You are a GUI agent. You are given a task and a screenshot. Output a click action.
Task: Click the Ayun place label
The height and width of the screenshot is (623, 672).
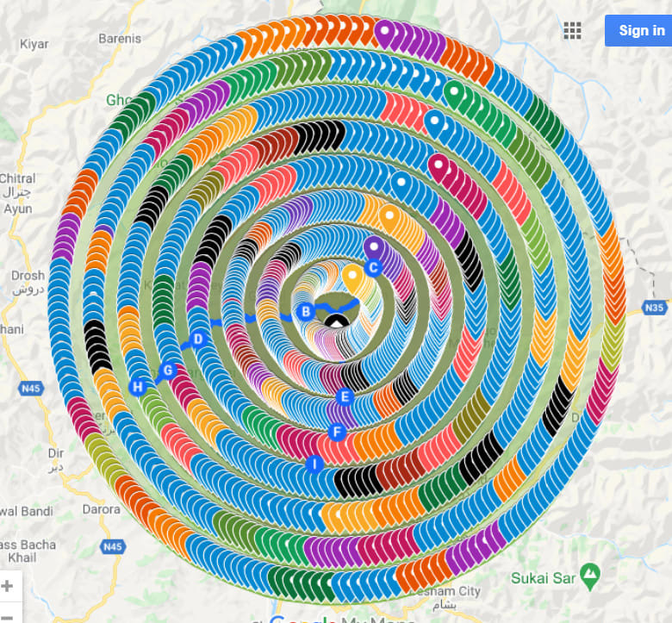(x=18, y=209)
